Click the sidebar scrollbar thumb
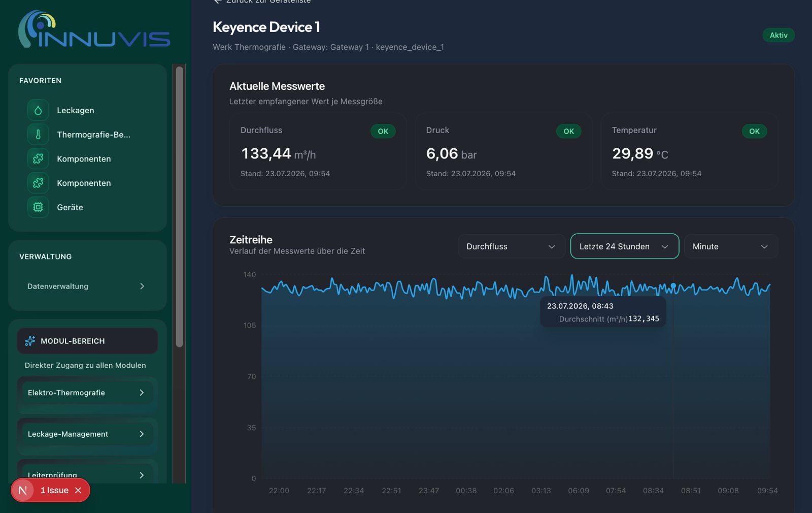Viewport: 812px width, 513px height. 179,207
